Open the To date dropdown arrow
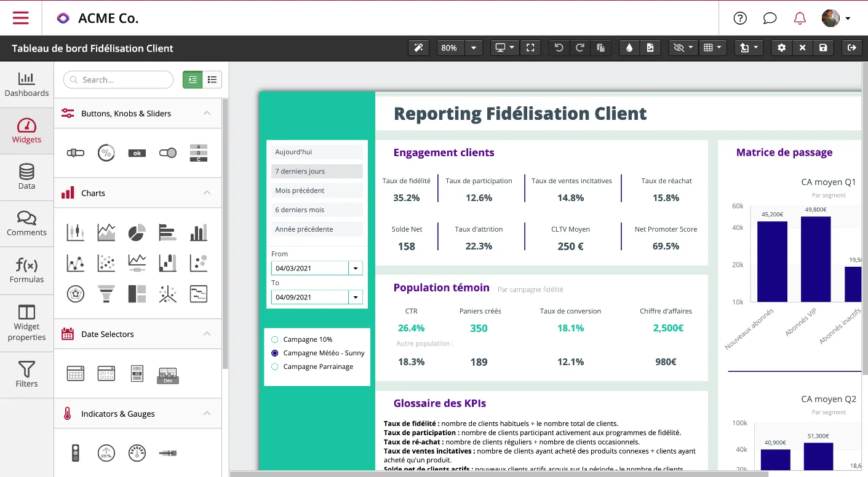Screen dimensions: 868x477 pyautogui.click(x=356, y=297)
